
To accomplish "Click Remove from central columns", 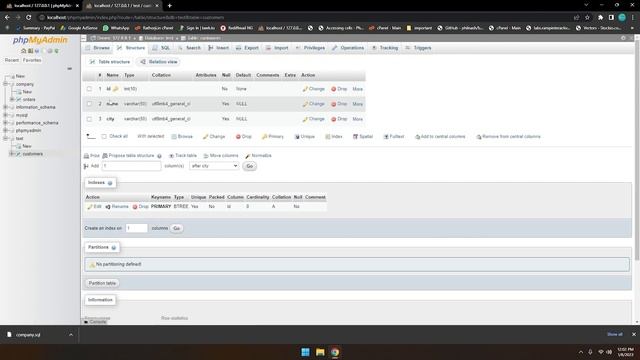I will tap(509, 137).
